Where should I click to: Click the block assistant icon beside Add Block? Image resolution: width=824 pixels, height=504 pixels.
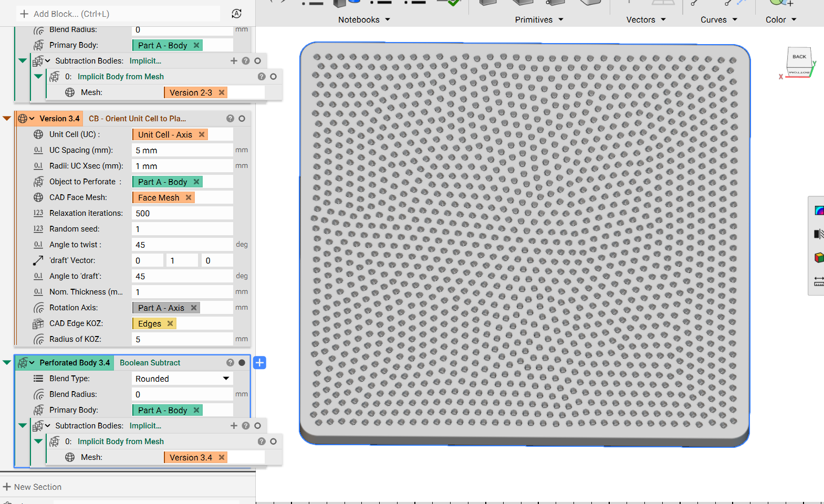[x=237, y=14]
